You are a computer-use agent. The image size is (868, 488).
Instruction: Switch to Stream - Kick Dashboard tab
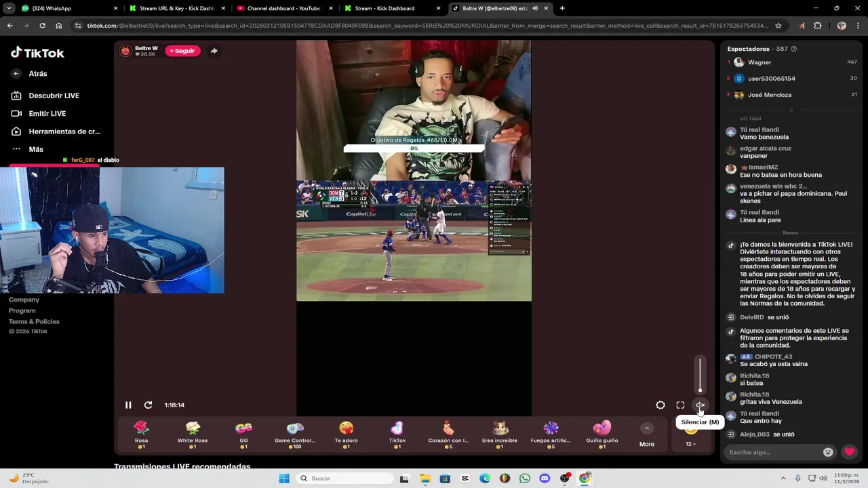pyautogui.click(x=391, y=8)
